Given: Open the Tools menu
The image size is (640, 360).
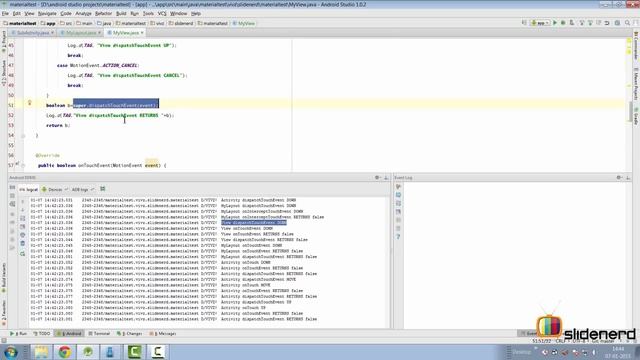Looking at the screenshot, I should point(148,13).
